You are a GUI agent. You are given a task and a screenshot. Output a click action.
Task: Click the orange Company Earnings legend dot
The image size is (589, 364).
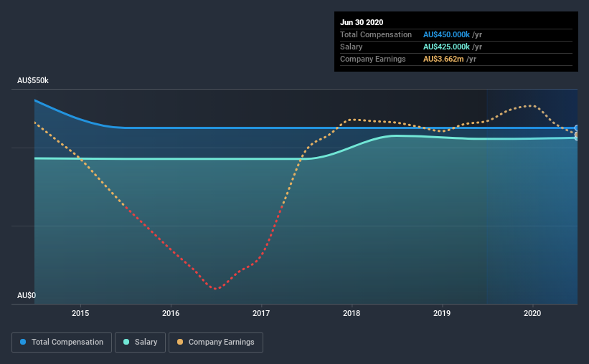[180, 342]
